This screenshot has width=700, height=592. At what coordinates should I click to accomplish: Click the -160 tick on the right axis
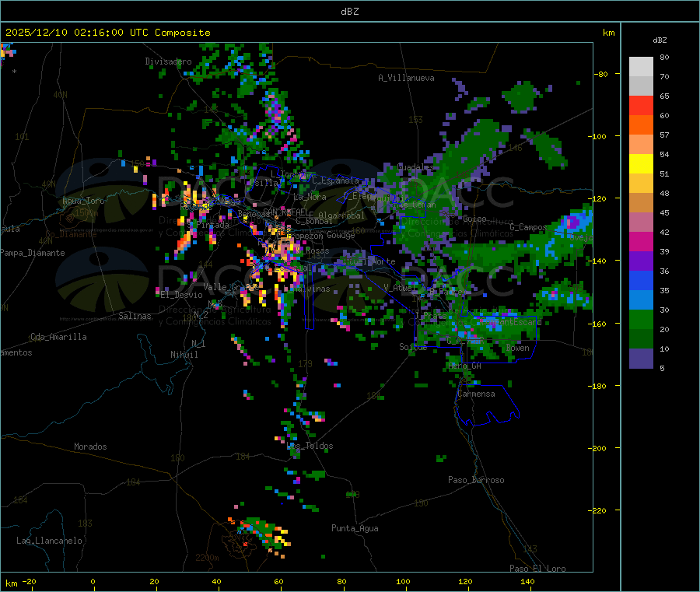click(599, 324)
